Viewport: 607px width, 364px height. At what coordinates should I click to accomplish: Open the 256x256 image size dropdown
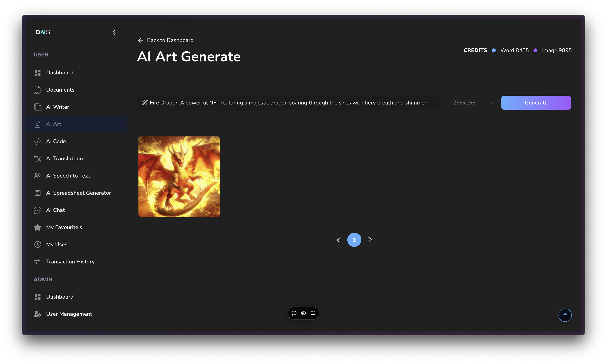point(473,103)
